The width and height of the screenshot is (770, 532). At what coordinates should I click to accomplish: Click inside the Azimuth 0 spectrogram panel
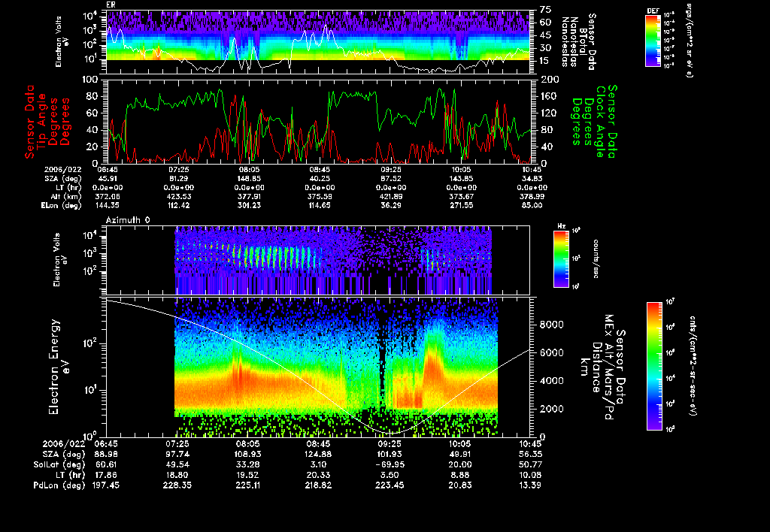click(x=318, y=260)
